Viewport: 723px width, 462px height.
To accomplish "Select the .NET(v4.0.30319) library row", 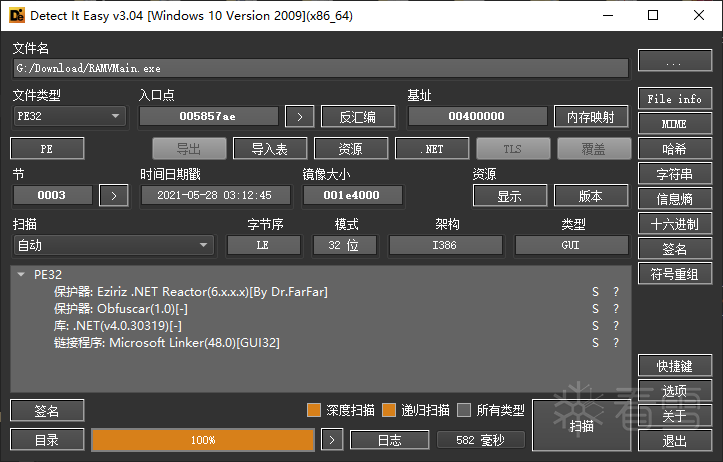I will coord(320,326).
